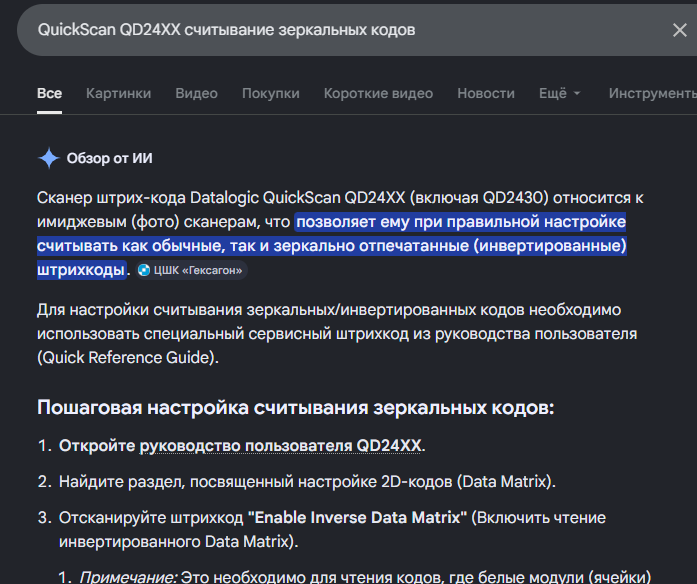The height and width of the screenshot is (584, 697).
Task: Open the руководство пользователя QD24XX link
Action: pyautogui.click(x=280, y=445)
